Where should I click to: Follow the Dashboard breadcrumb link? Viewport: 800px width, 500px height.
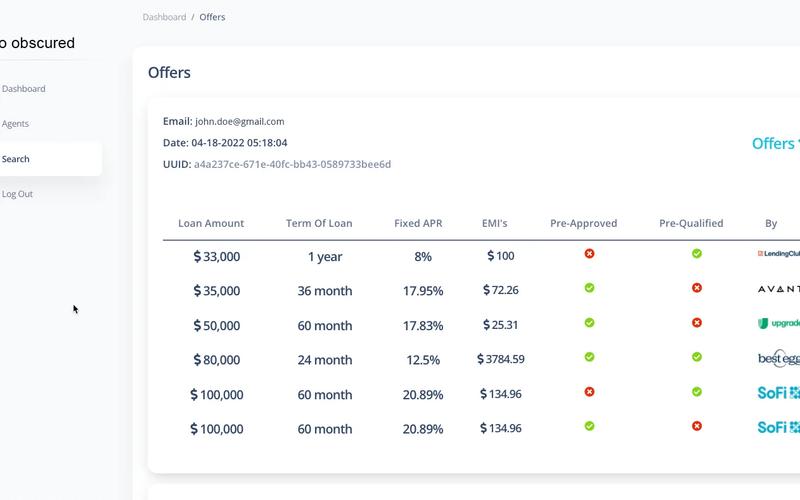(x=164, y=17)
